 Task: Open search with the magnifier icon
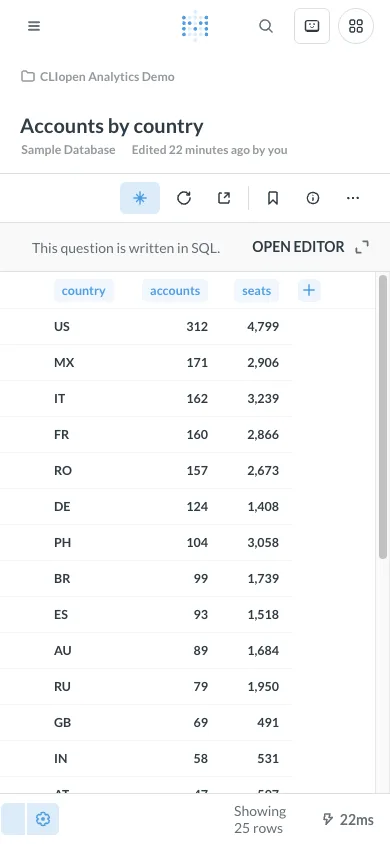coord(266,26)
